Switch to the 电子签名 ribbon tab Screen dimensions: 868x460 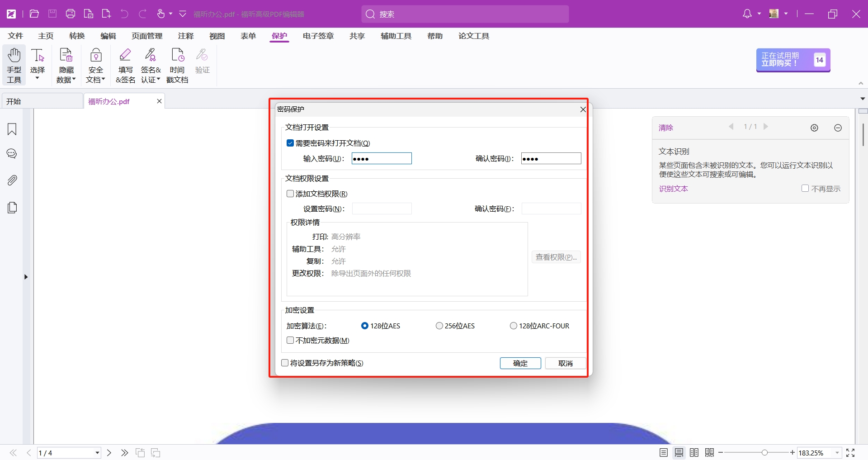pos(318,36)
